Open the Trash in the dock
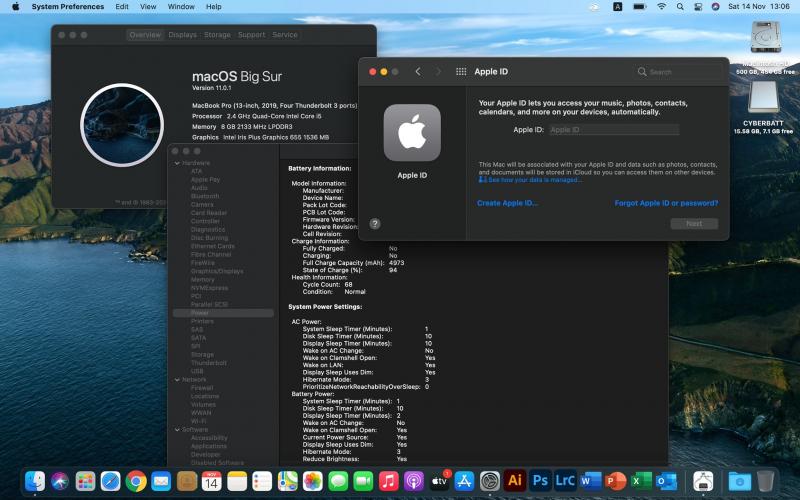Viewport: 800px width, 500px height. (x=765, y=481)
